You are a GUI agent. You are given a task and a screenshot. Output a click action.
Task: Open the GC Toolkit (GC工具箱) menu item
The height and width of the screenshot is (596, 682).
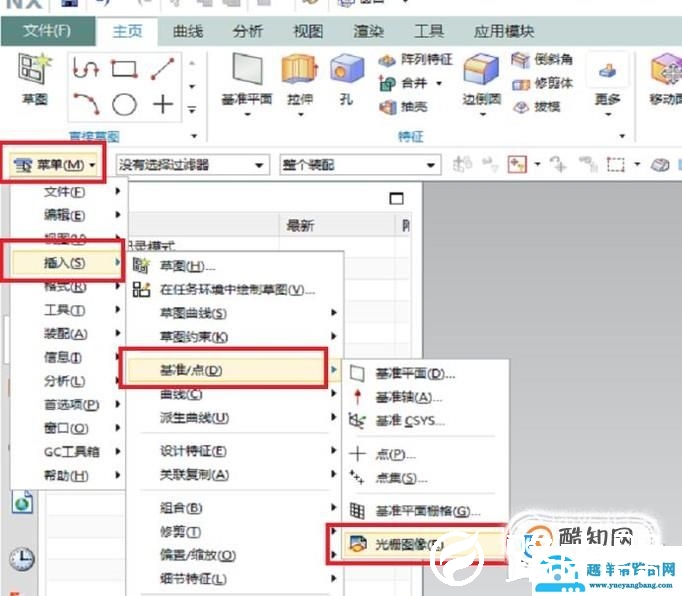67,452
